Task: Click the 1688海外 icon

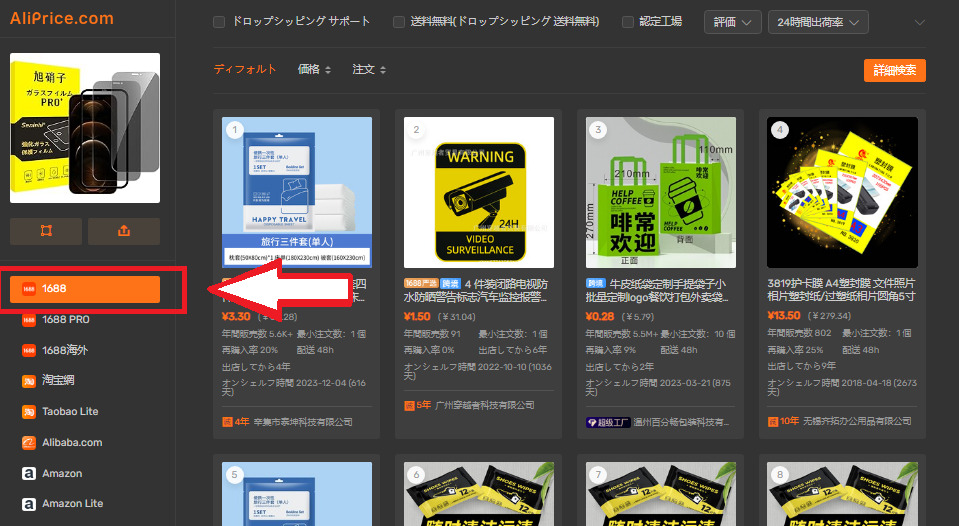Action: click(x=29, y=350)
